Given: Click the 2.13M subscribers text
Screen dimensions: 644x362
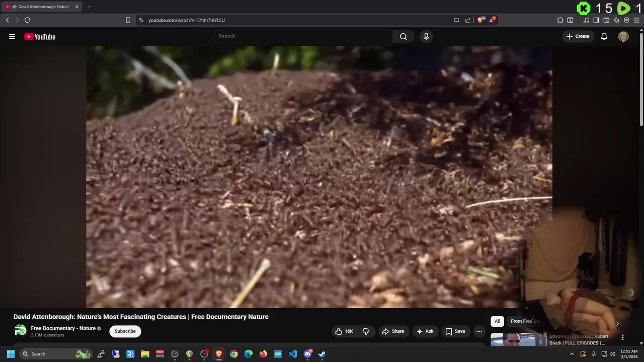Looking at the screenshot, I should tap(47, 335).
